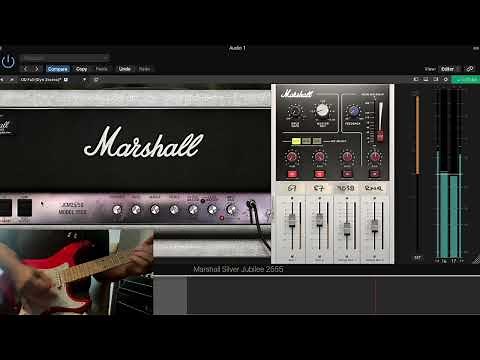
Task: Go to next preset arrow
Action: point(37,69)
